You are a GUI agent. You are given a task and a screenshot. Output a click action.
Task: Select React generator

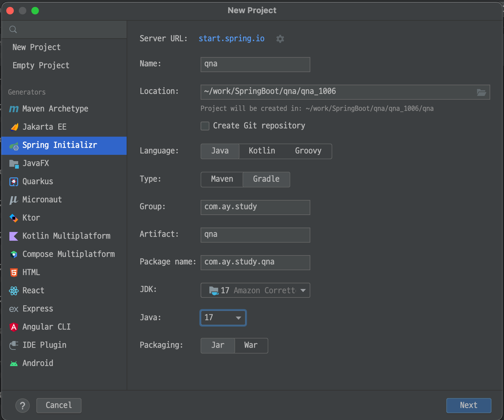(x=64, y=291)
